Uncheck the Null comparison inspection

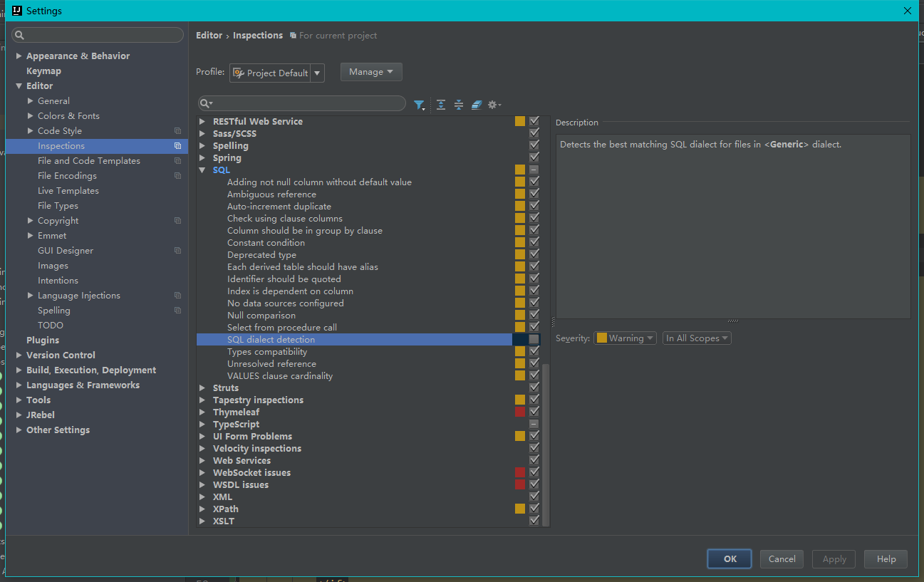534,316
